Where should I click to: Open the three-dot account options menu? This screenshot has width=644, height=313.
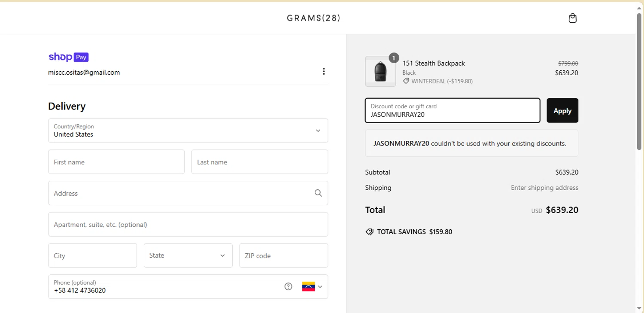324,71
